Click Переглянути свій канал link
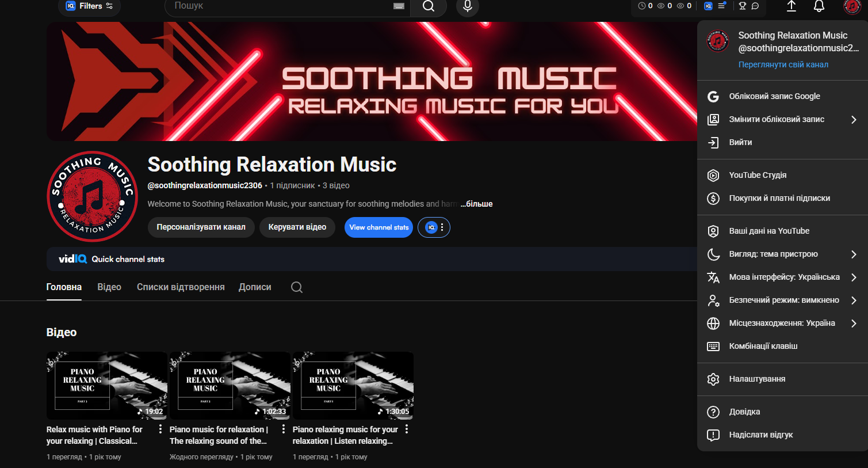The width and height of the screenshot is (868, 468). (783, 64)
